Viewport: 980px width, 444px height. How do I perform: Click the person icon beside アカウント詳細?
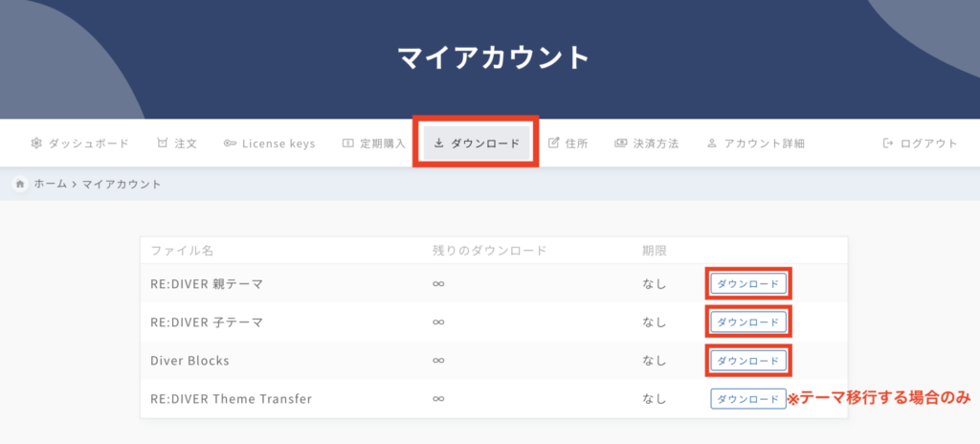[x=711, y=144]
